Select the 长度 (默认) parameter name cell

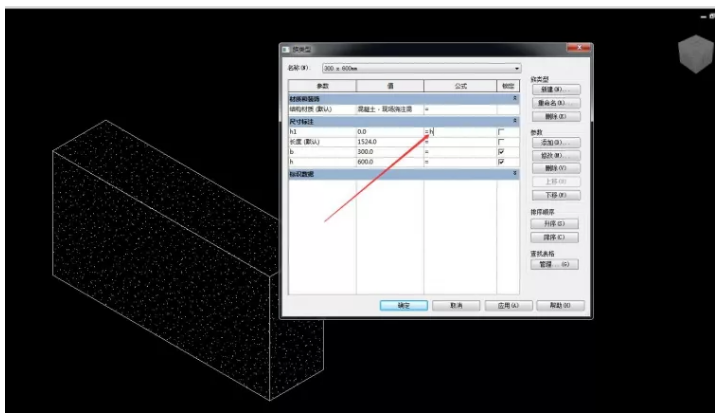[322, 142]
